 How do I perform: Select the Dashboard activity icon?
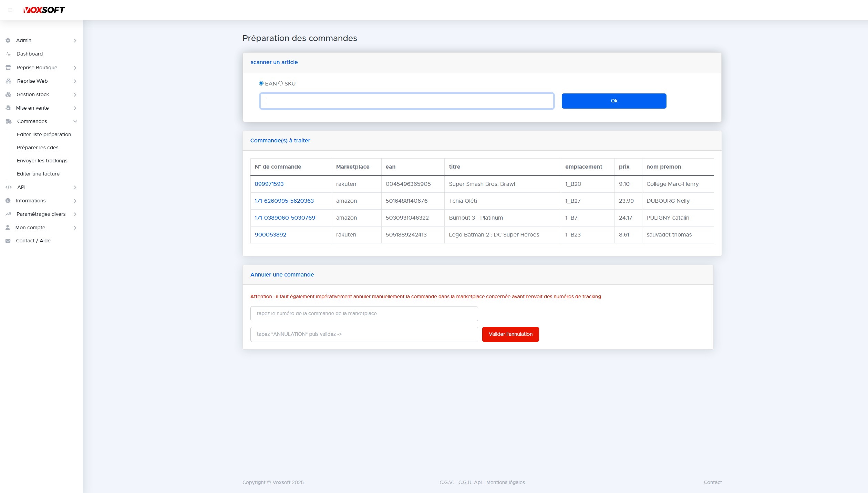point(8,54)
